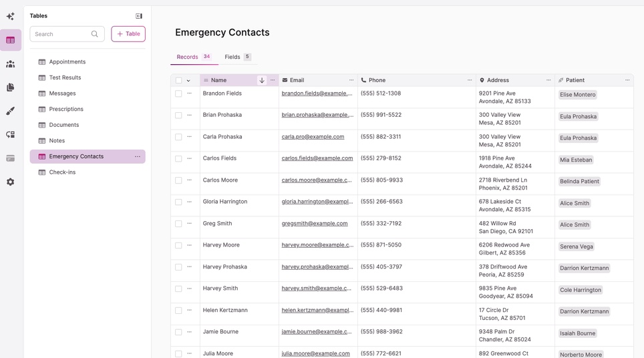Open email link gregsmith@example.com
The image size is (644, 358).
tap(315, 223)
